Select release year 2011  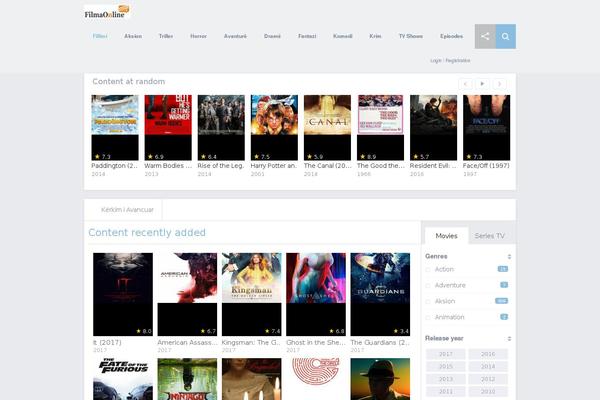coord(446,392)
